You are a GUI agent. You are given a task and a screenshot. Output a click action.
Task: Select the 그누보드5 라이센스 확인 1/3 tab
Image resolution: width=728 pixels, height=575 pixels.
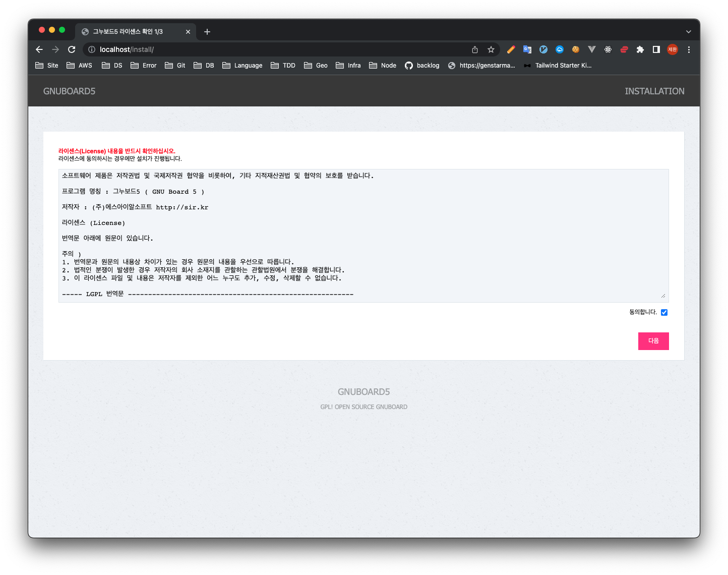tap(135, 32)
